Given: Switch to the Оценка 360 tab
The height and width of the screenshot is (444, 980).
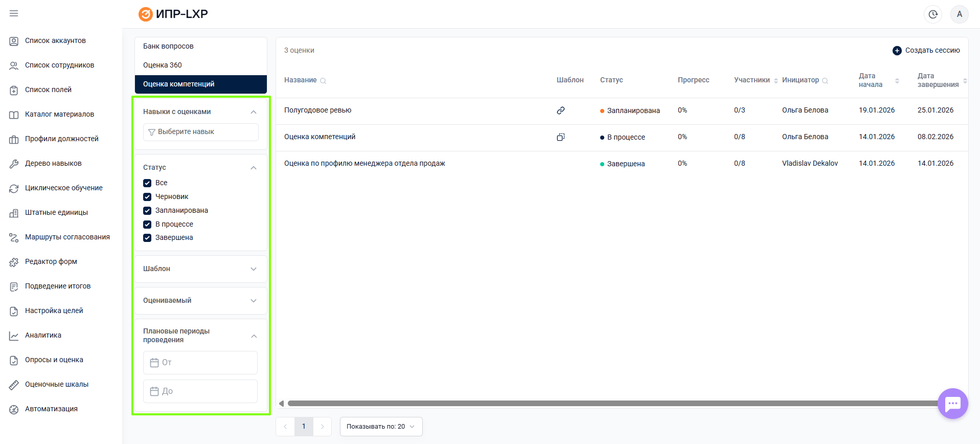Looking at the screenshot, I should (x=163, y=65).
